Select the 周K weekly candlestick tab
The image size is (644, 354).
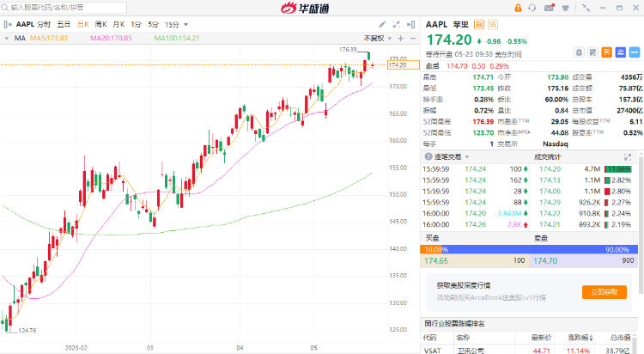(x=101, y=25)
